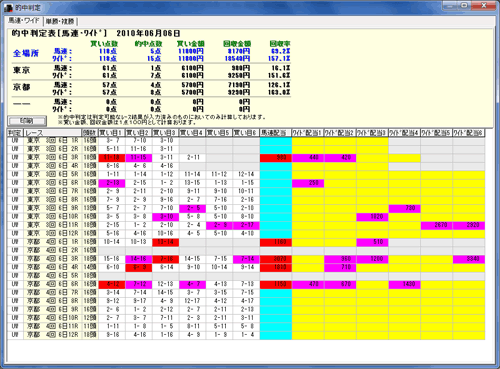Click the 回収率 summary column heading
Viewport: 500px width, 369px height.
[x=280, y=44]
